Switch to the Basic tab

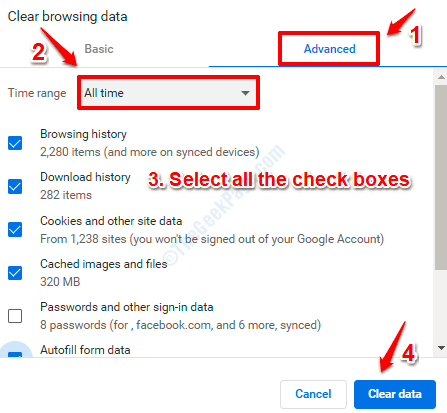point(99,49)
